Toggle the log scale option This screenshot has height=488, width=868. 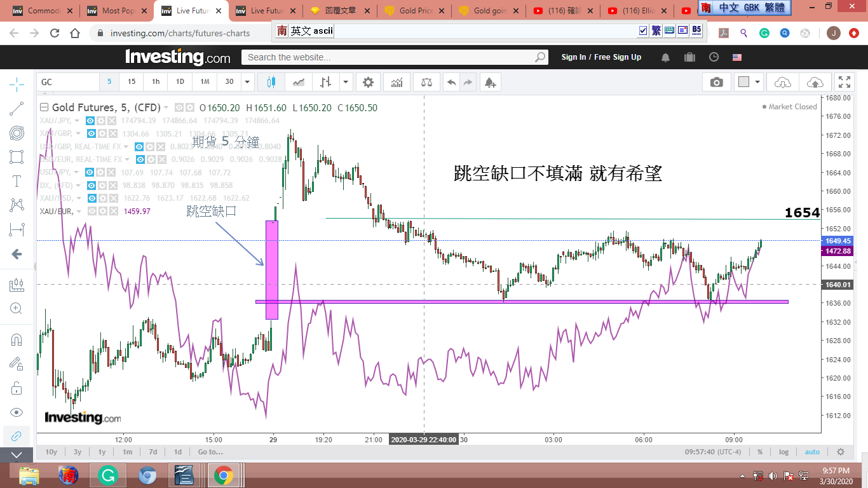point(783,452)
